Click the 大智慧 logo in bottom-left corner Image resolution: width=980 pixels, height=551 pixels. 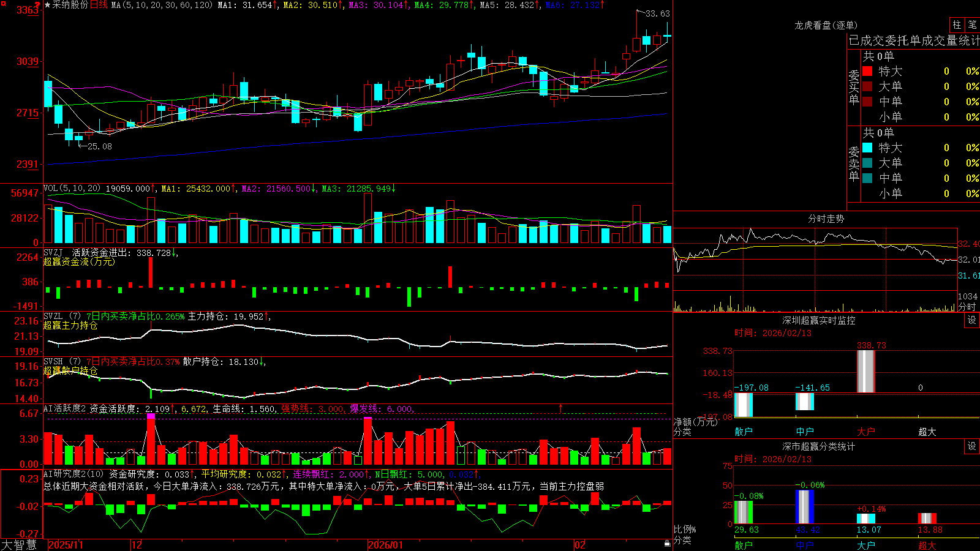[19, 545]
